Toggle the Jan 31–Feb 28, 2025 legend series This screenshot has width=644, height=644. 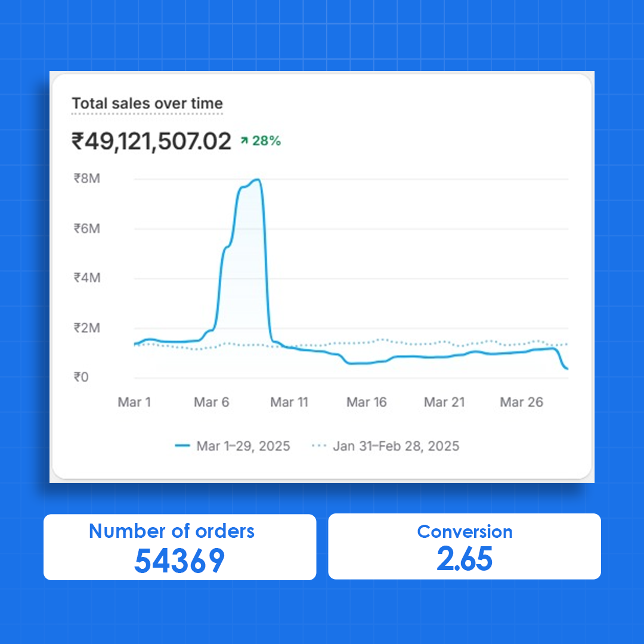(x=396, y=446)
